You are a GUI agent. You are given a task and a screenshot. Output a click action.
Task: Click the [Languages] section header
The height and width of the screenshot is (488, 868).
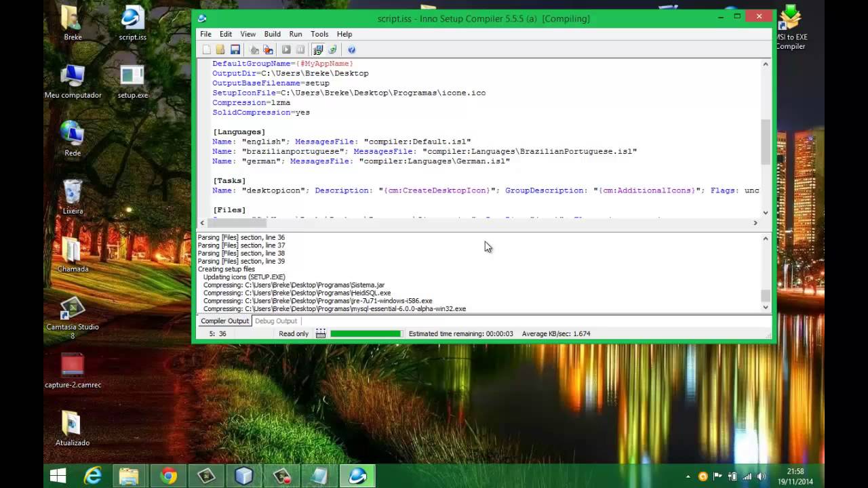239,131
